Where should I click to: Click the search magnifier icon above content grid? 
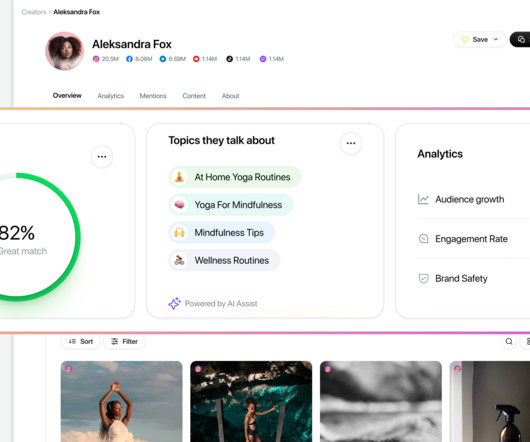click(x=509, y=341)
